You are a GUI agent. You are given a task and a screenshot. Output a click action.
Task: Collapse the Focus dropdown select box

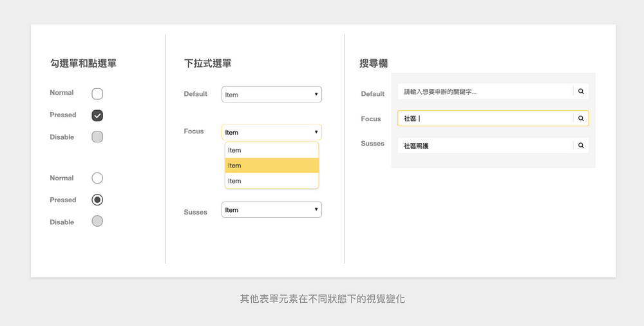[x=272, y=132]
